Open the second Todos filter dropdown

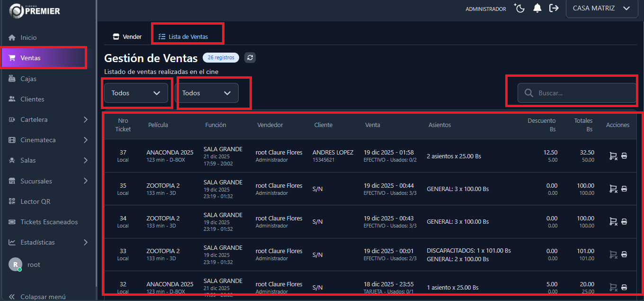[206, 93]
